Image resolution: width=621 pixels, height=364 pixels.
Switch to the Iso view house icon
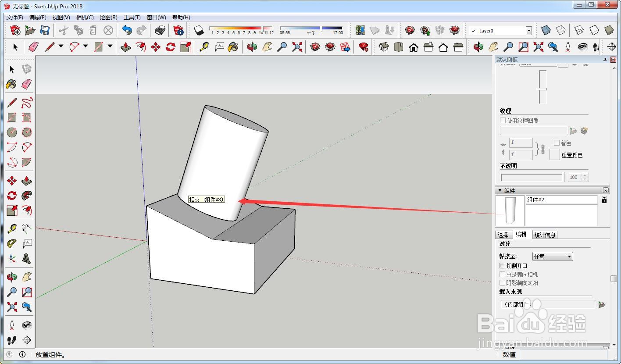(x=384, y=47)
